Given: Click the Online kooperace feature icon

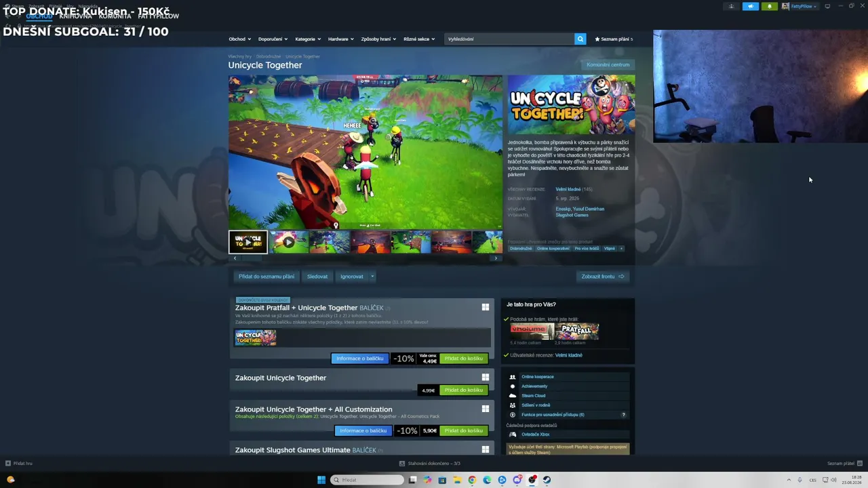Looking at the screenshot, I should [513, 377].
